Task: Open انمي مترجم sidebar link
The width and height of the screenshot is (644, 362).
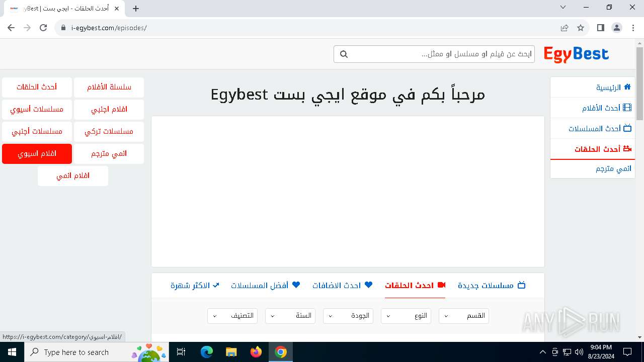Action: click(x=593, y=169)
